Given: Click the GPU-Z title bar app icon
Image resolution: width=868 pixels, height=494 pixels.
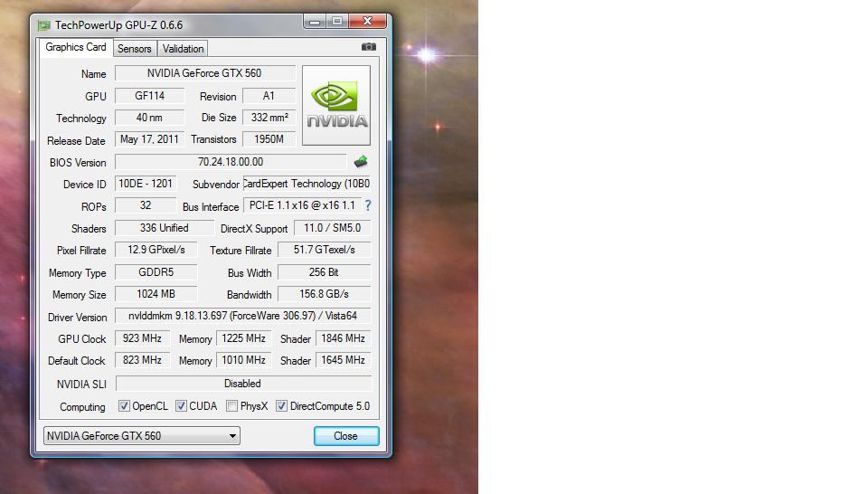Looking at the screenshot, I should point(43,25).
